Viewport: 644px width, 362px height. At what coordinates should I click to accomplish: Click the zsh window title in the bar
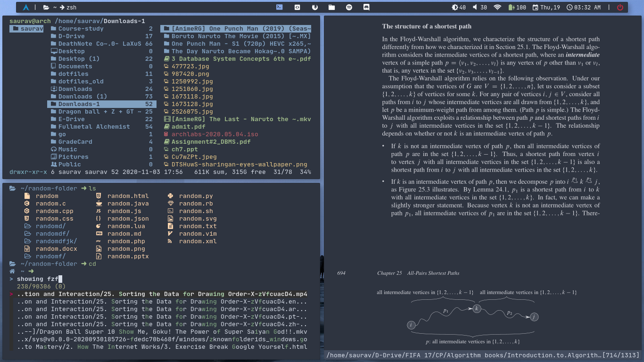click(71, 7)
